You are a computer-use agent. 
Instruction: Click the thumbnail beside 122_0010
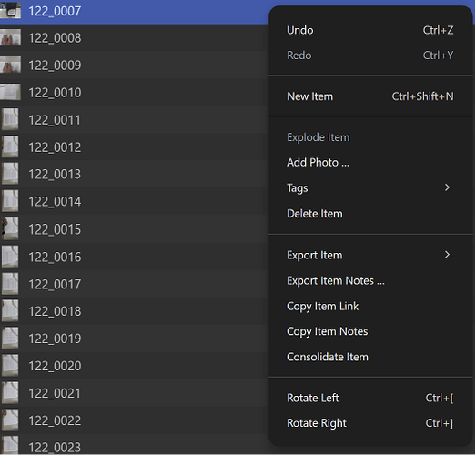point(10,92)
